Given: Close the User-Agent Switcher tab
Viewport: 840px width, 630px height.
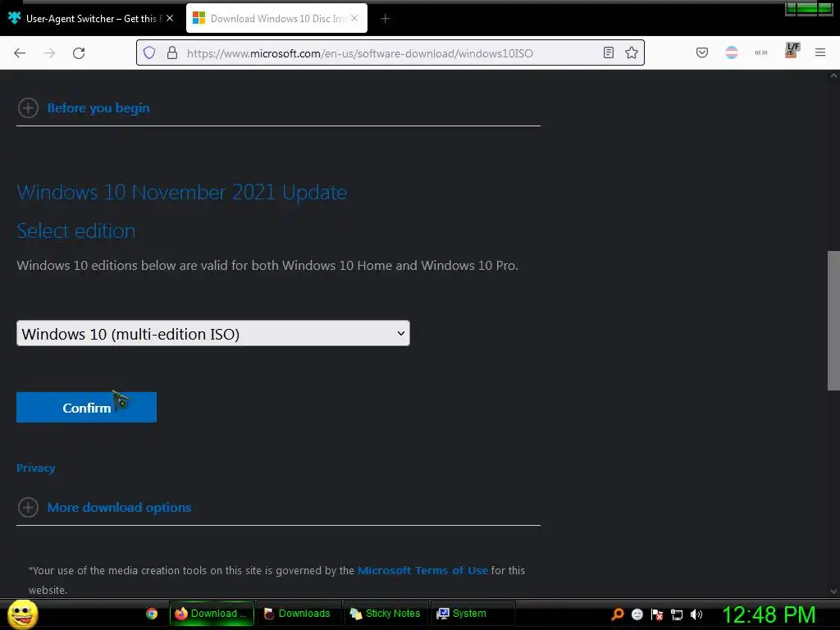Looking at the screenshot, I should pos(170,18).
